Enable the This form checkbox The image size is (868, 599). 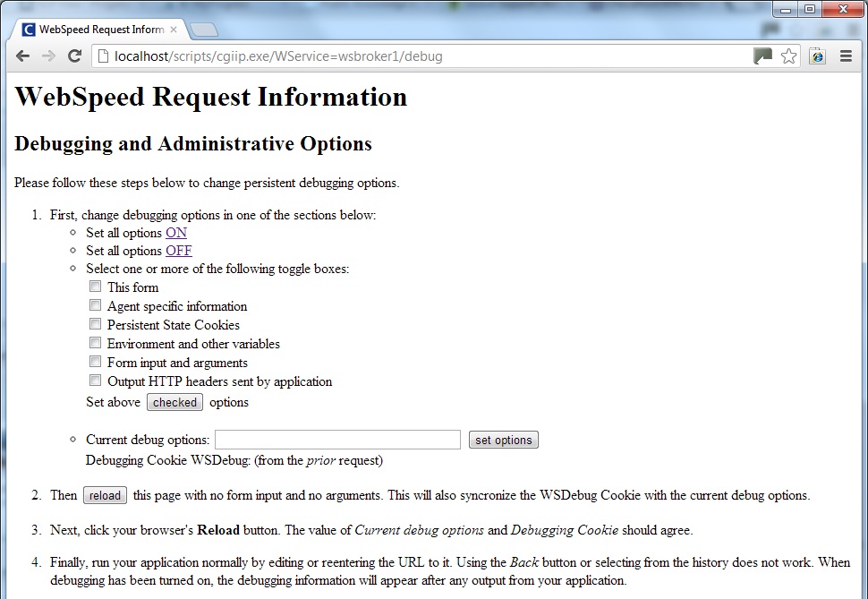[95, 287]
